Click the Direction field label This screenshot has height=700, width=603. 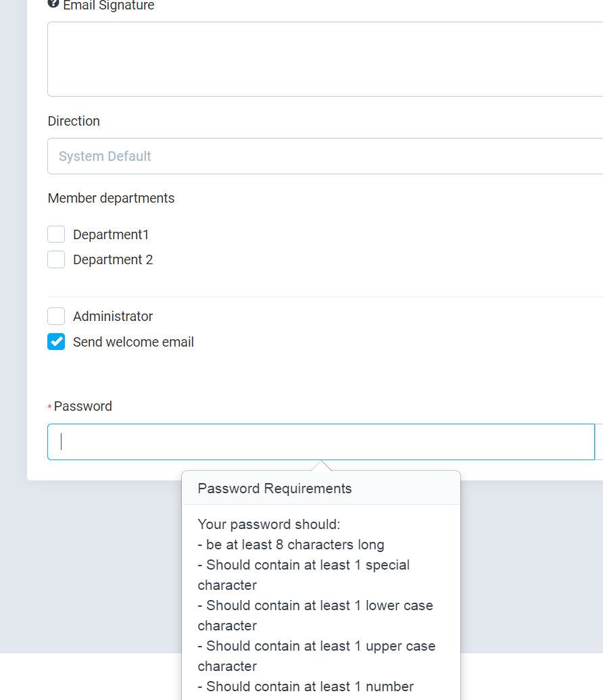tap(74, 121)
